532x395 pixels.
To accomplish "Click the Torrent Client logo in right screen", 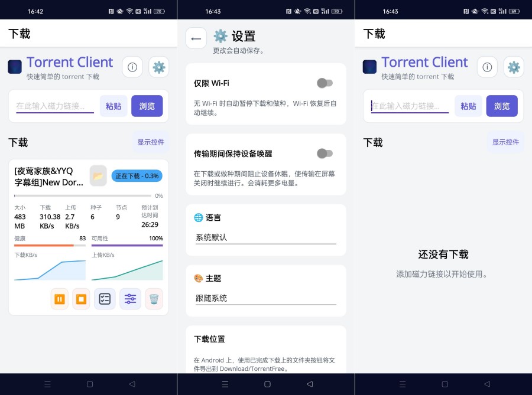I will 370,67.
